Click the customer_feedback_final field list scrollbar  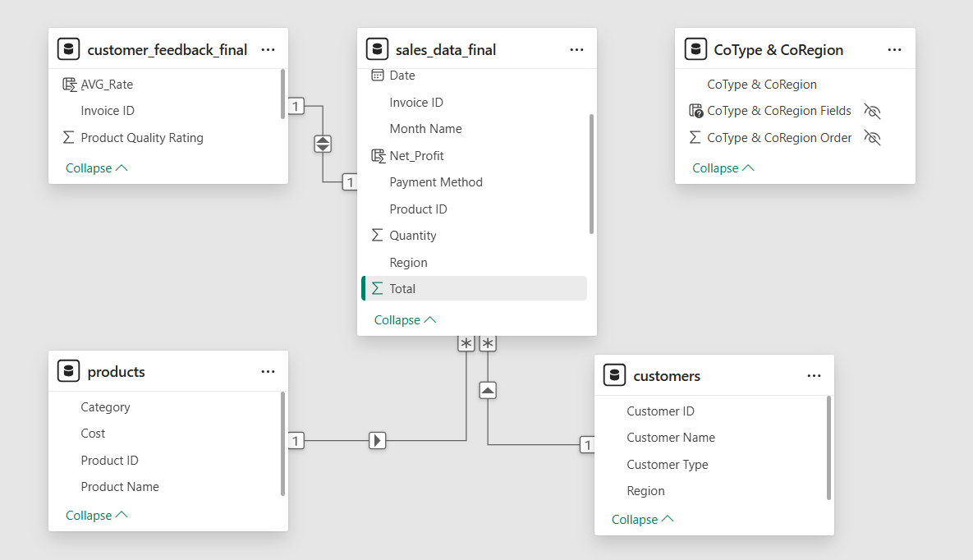tap(283, 94)
